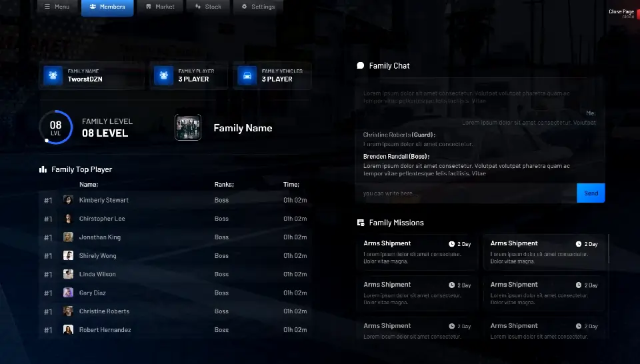Select Gary Diaz's avatar
Image resolution: width=640 pixels, height=364 pixels.
tap(68, 293)
